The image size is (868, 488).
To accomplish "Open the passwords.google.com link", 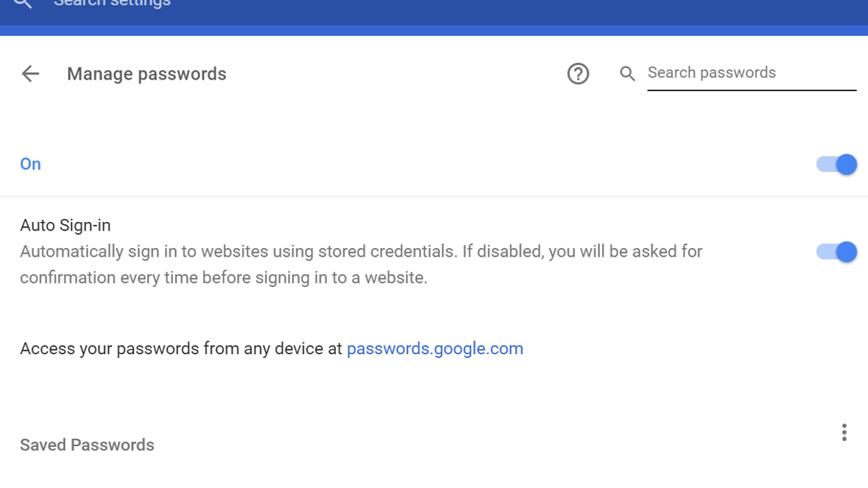I will 435,348.
